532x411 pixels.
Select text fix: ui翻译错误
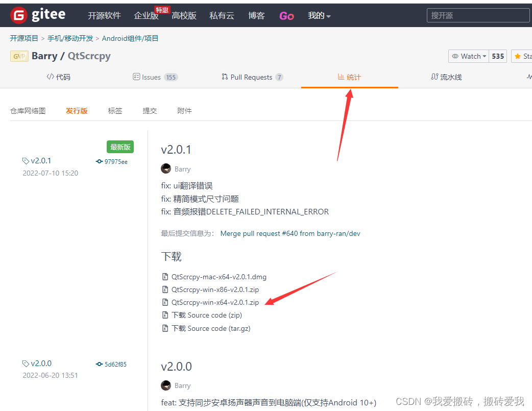(x=186, y=186)
